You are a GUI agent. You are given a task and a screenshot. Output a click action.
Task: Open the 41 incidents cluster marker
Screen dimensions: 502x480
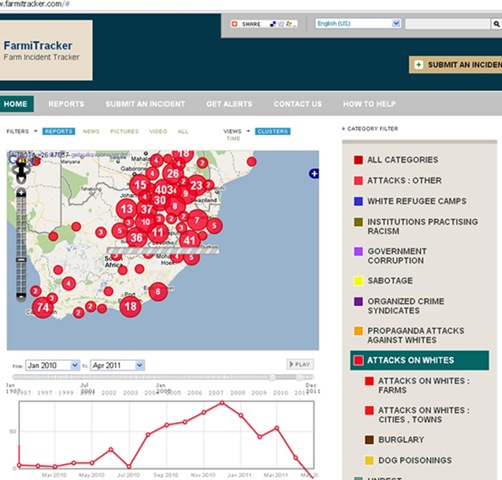[189, 240]
